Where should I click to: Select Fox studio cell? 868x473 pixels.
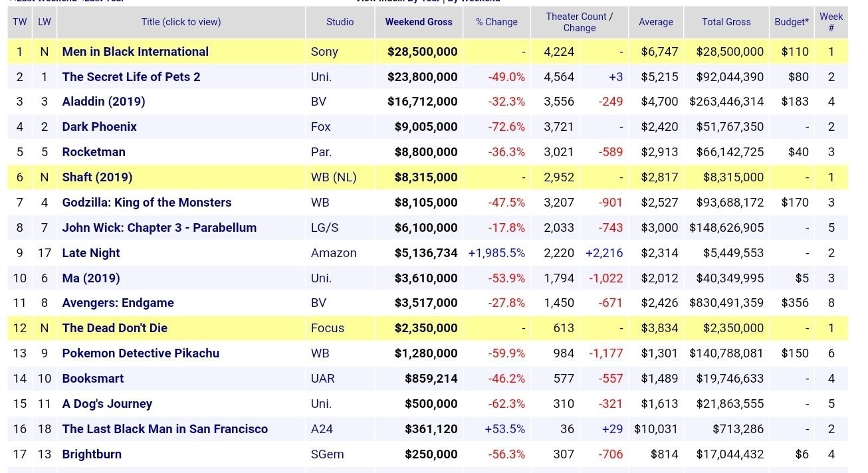(x=320, y=127)
